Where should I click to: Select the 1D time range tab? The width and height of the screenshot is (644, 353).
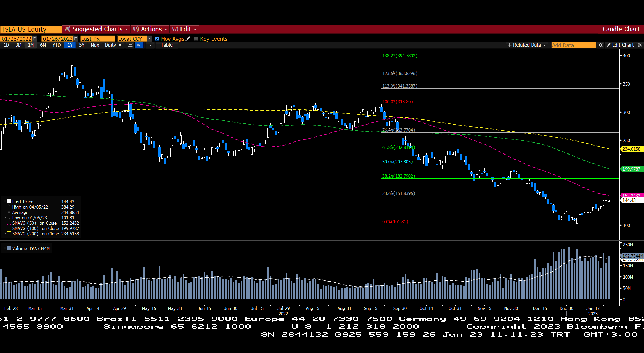[6, 45]
